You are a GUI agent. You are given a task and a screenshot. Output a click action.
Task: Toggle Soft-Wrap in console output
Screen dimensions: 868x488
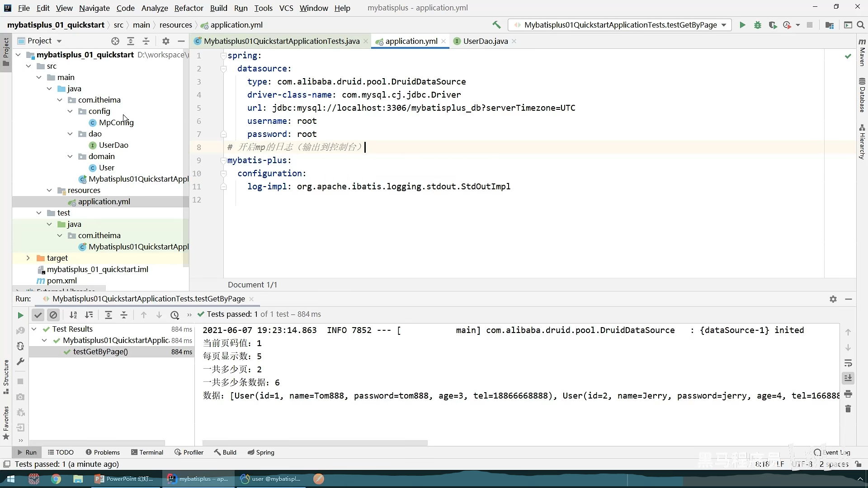[x=848, y=363]
